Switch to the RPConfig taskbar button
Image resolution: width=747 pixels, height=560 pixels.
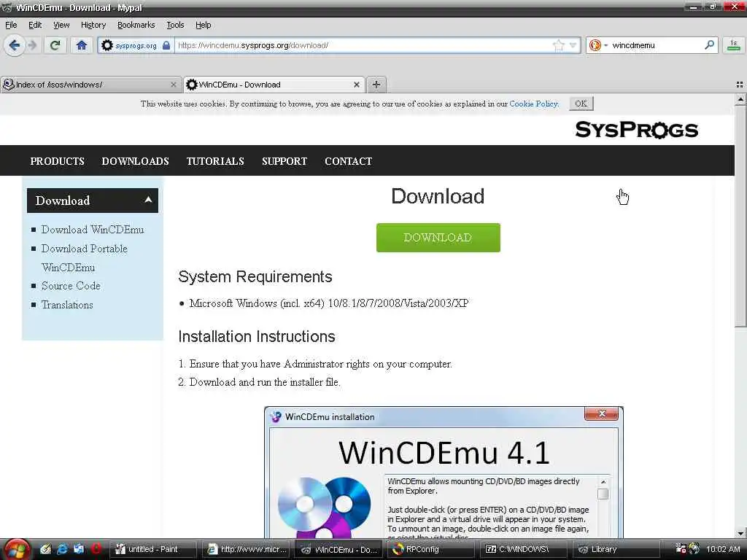pos(432,549)
